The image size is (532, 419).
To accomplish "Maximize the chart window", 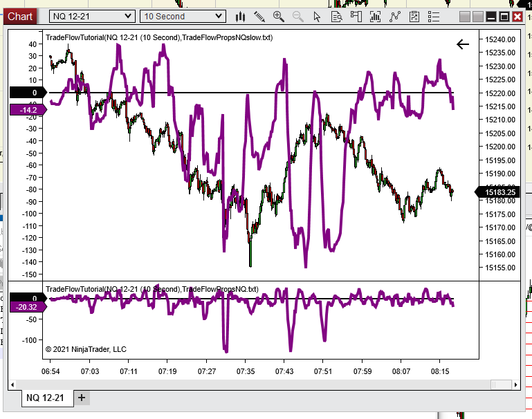I will 504,17.
